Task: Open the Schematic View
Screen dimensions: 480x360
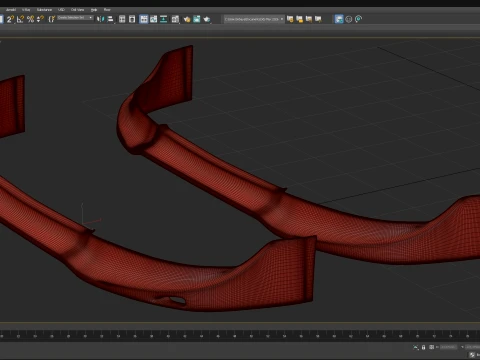Action: [x=163, y=19]
